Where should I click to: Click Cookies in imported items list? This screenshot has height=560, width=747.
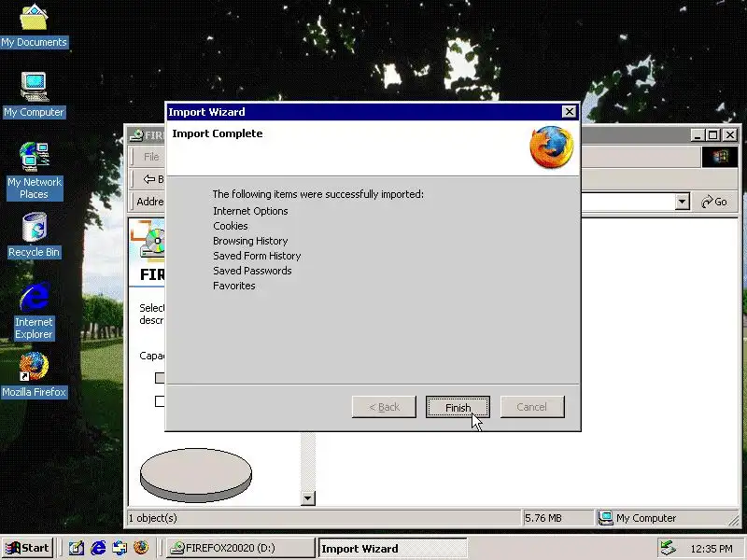pos(231,226)
